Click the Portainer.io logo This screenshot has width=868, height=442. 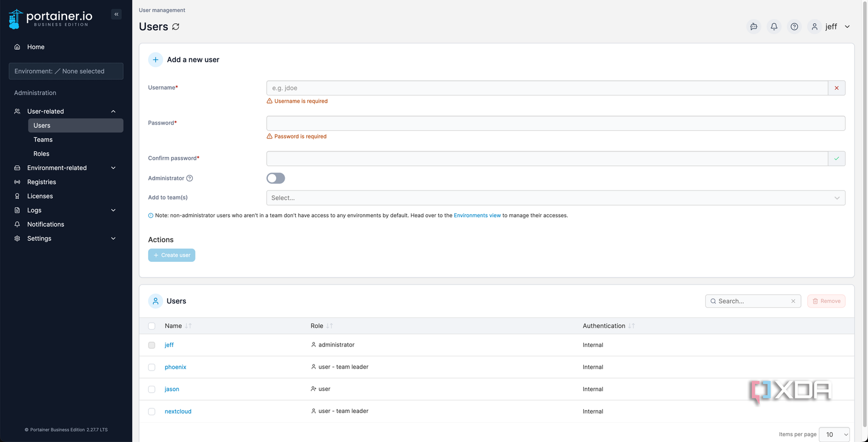click(x=49, y=19)
